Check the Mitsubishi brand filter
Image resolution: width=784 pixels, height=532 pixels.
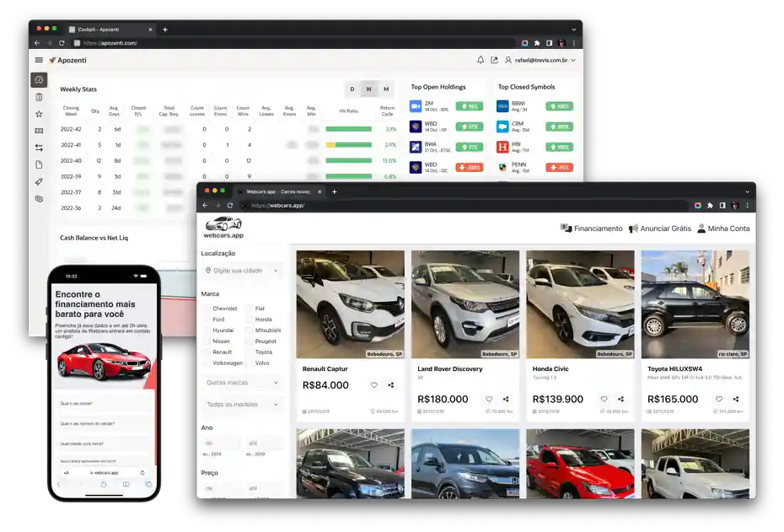(250, 330)
